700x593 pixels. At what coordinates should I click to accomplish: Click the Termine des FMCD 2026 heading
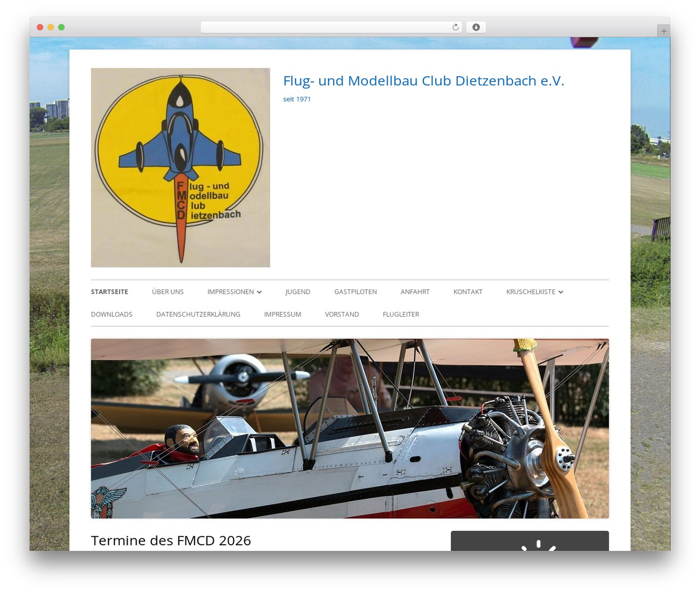(x=171, y=540)
